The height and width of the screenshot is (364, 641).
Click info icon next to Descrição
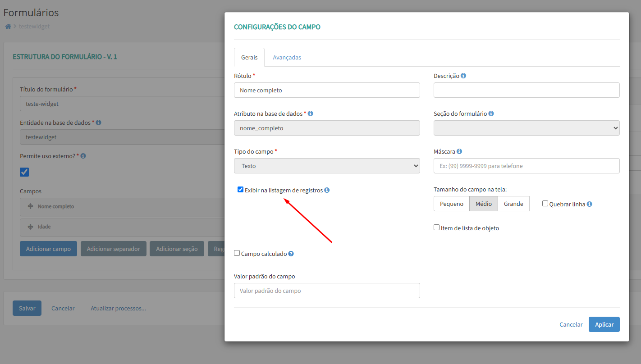[463, 76]
